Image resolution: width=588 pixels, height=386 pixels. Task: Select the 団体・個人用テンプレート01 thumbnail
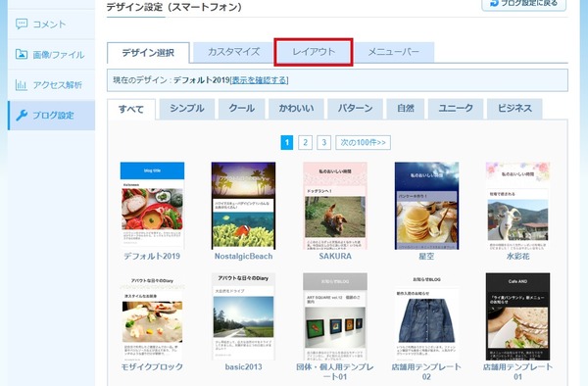[x=335, y=316]
